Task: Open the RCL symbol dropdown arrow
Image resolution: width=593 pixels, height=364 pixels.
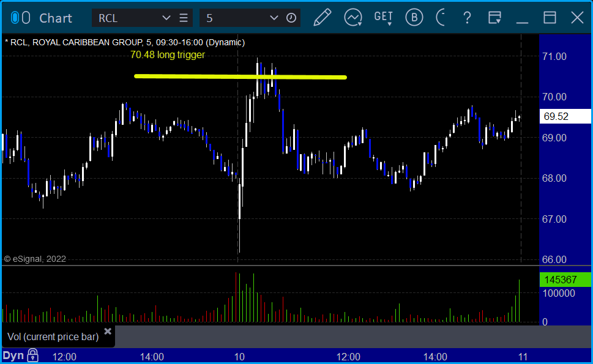Action: [x=166, y=18]
